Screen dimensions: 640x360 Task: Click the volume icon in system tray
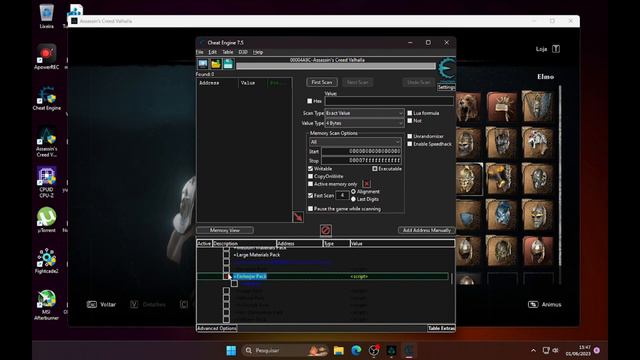click(x=556, y=351)
